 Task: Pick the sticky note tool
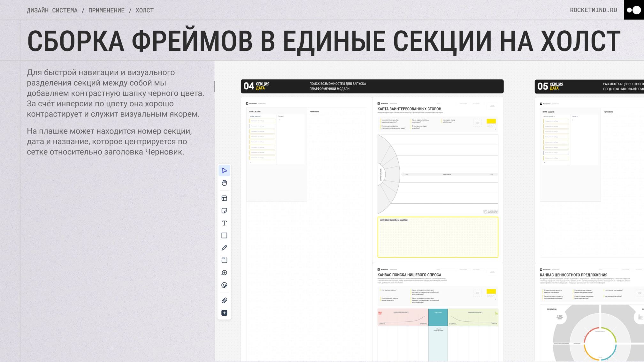[x=224, y=211]
